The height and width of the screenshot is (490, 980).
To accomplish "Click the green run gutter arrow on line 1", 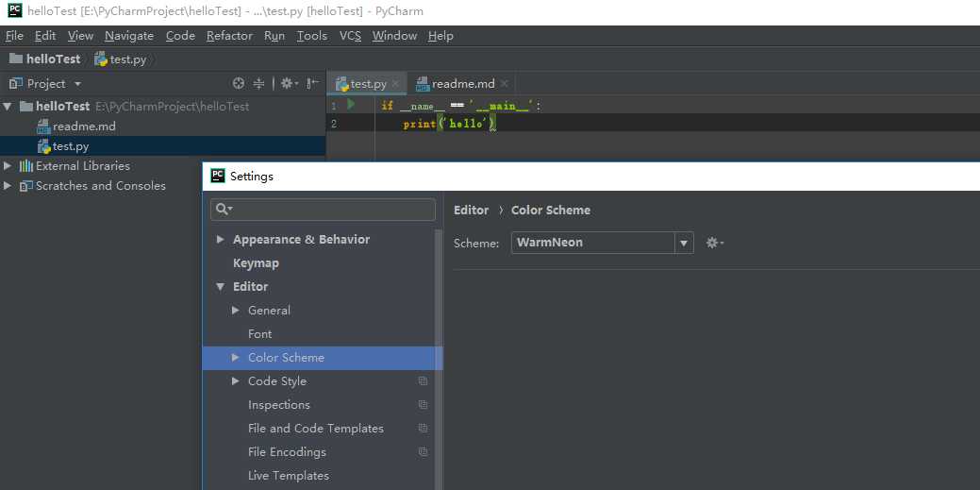I will (x=351, y=105).
